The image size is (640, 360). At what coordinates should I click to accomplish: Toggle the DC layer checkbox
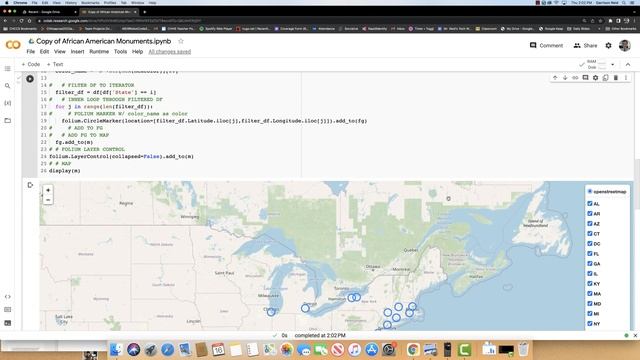coord(590,243)
